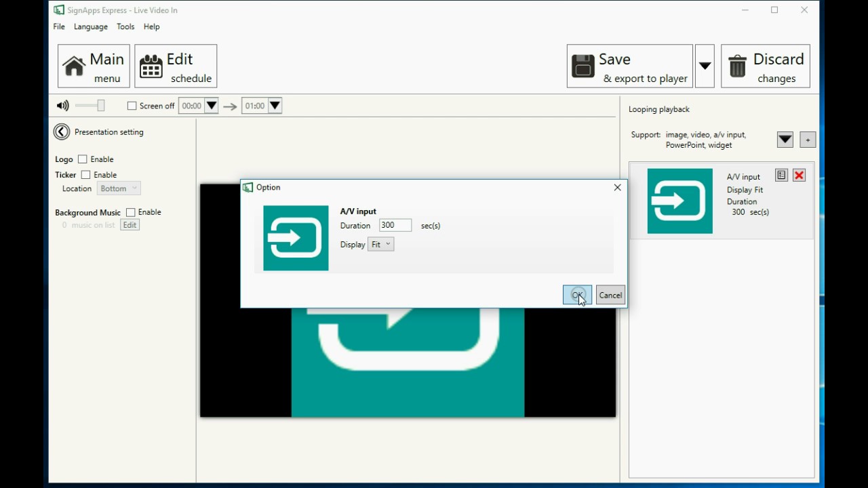The height and width of the screenshot is (488, 868).
Task: Go to Main menu
Action: coord(94,66)
